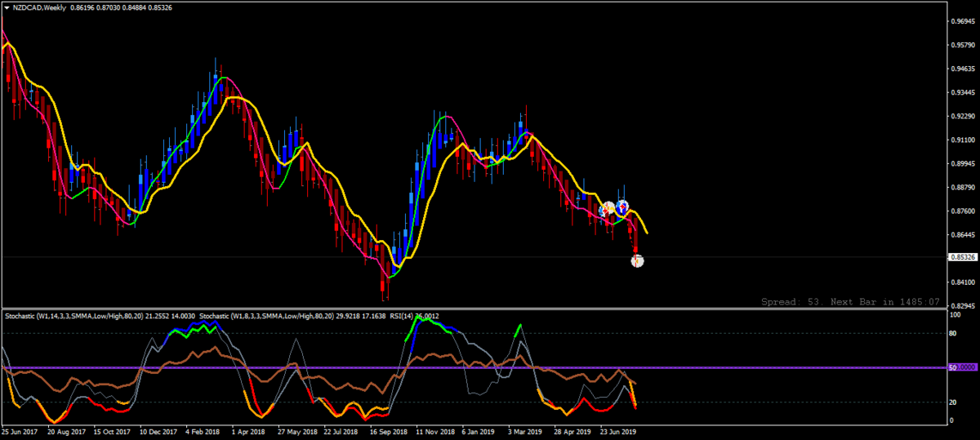Click the 0.95790 price scale value

click(x=964, y=46)
